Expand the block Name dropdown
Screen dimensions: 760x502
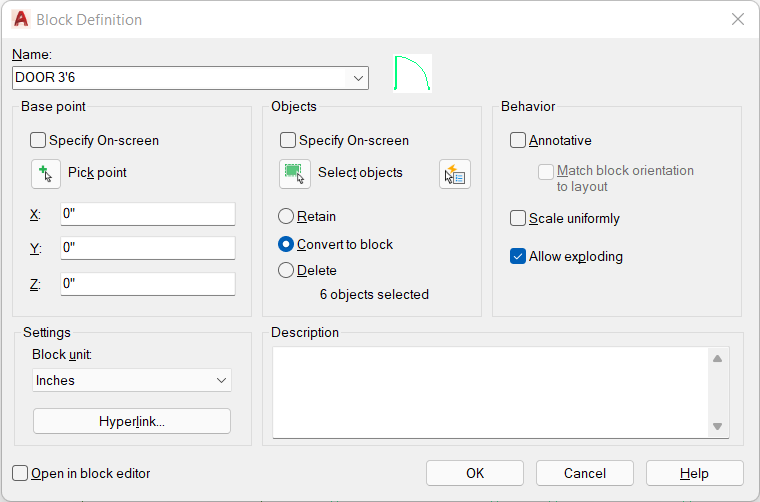358,78
